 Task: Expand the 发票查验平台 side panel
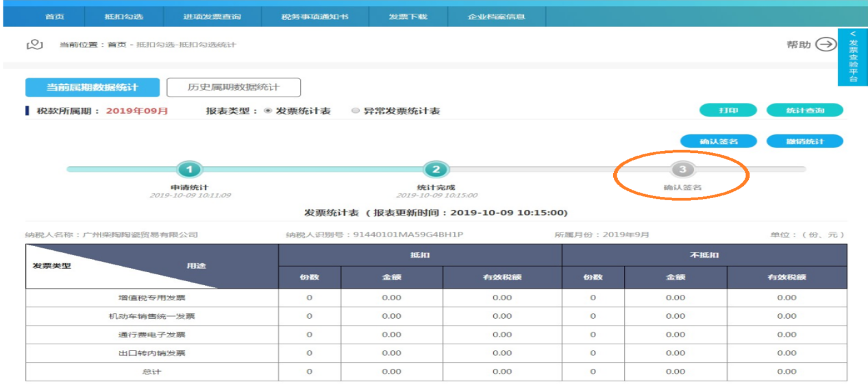(x=853, y=57)
